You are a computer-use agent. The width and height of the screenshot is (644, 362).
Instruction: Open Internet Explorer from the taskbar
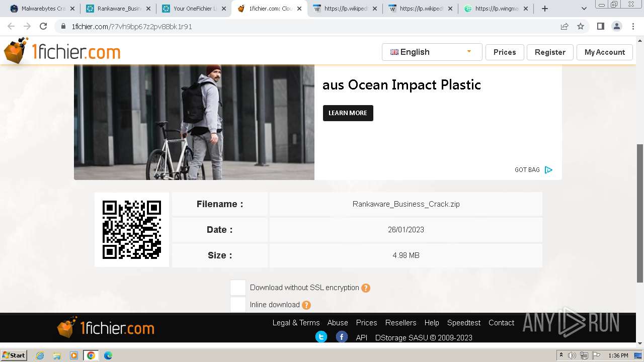pyautogui.click(x=40, y=355)
